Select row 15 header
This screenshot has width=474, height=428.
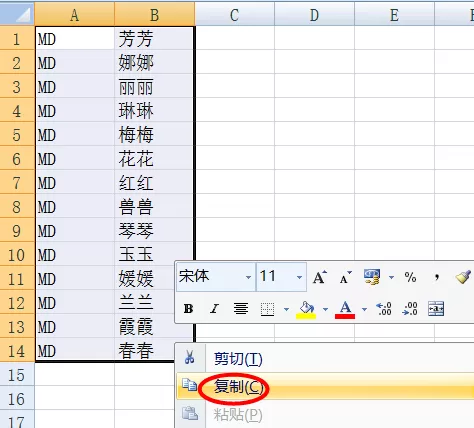click(17, 375)
